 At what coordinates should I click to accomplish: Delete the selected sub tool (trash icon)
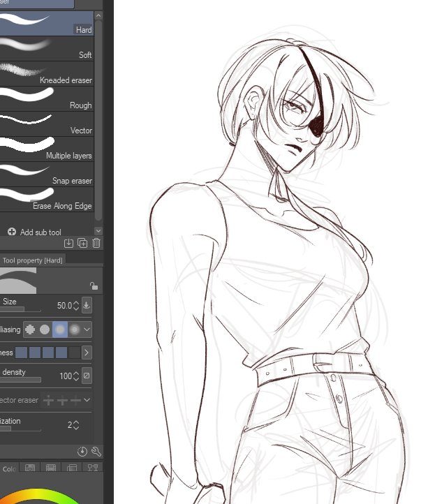coord(96,244)
